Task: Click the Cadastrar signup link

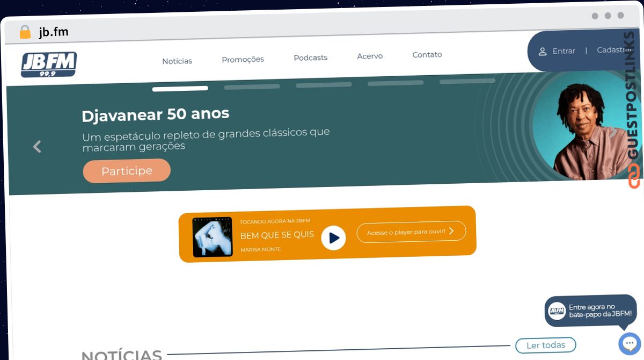Action: tap(614, 49)
